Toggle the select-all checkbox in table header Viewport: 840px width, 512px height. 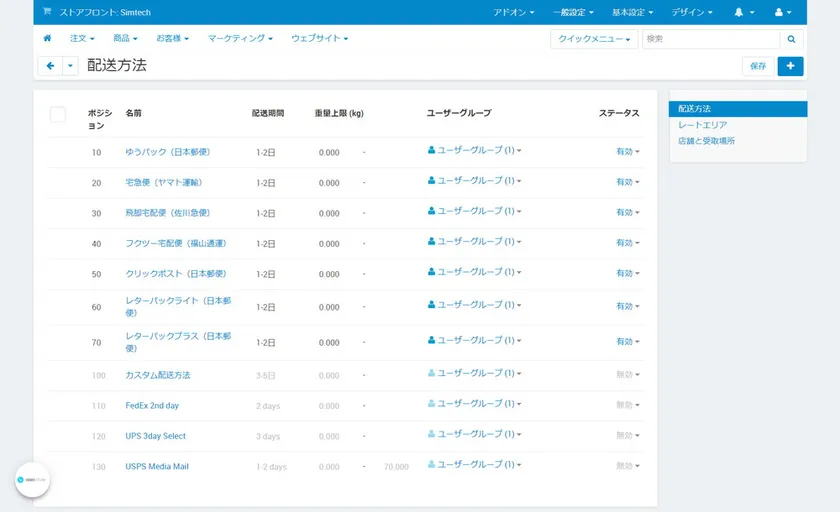(58, 114)
